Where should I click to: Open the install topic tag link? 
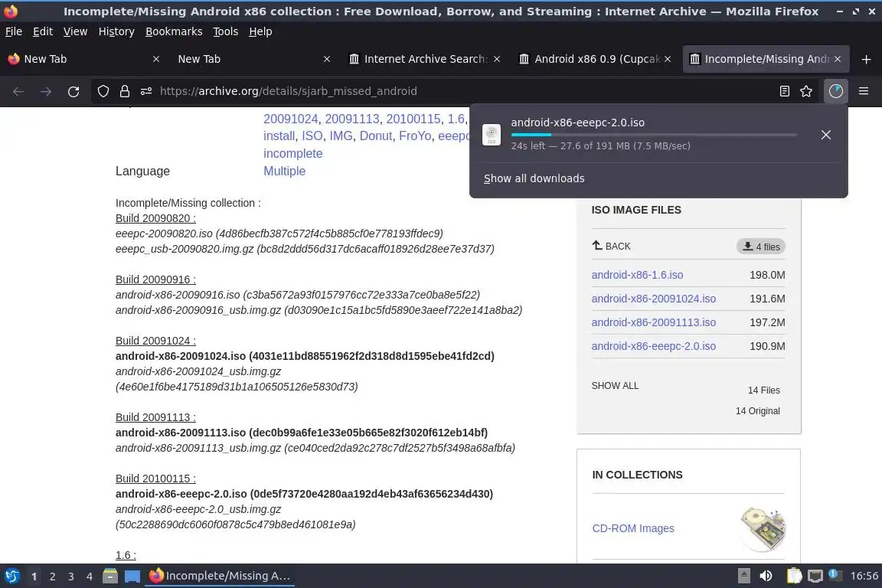[x=279, y=136]
